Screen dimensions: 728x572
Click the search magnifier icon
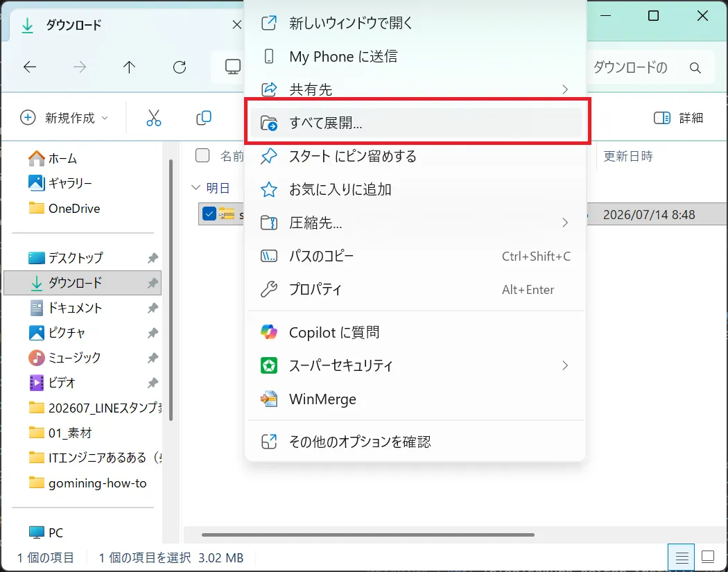[x=695, y=68]
